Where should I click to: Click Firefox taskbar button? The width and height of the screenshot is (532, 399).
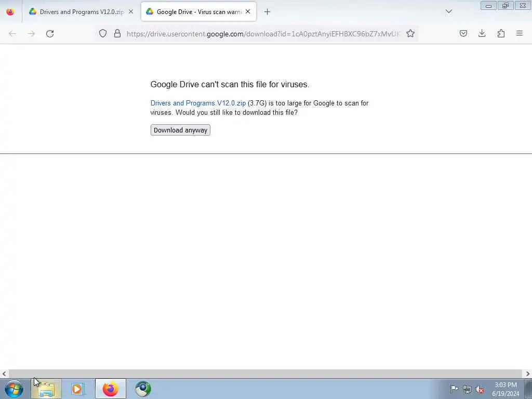click(x=111, y=389)
